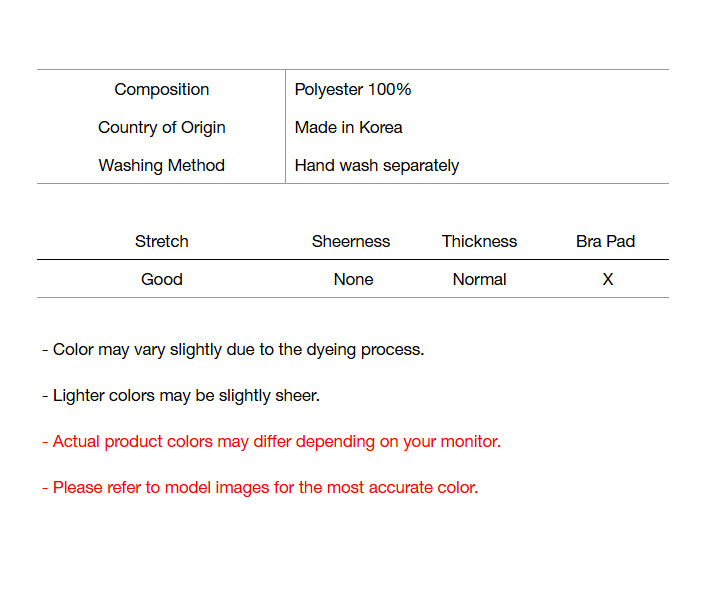Click the note about the dyeing process
This screenshot has height=600, width=728.
(x=233, y=350)
